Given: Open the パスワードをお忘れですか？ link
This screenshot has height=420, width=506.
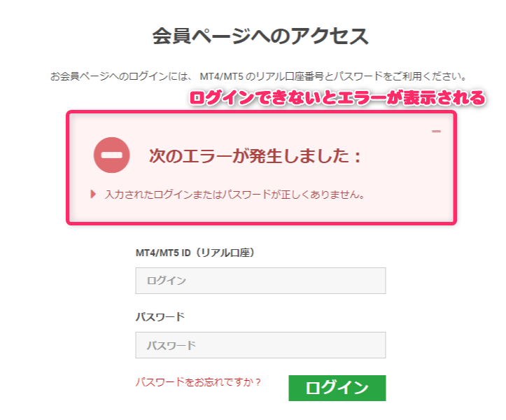Looking at the screenshot, I should pyautogui.click(x=198, y=382).
